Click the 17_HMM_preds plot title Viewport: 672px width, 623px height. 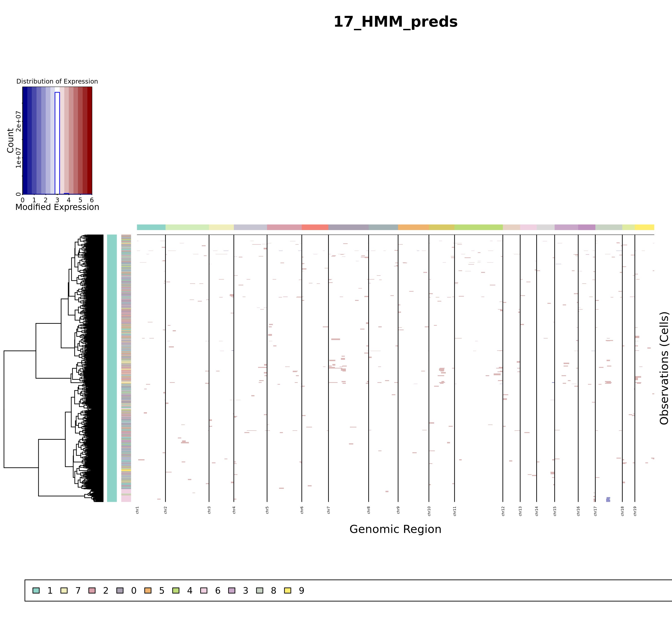[x=395, y=22]
